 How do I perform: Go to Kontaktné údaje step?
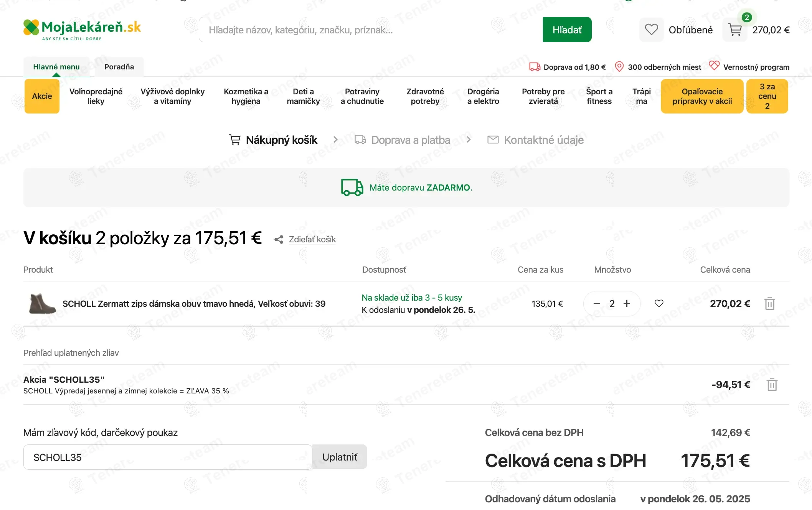(x=544, y=140)
